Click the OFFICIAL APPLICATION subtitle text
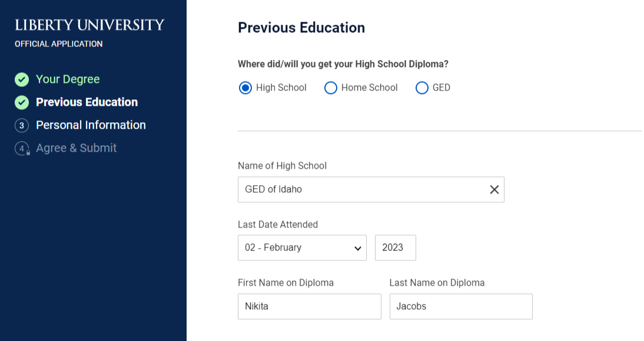This screenshot has width=644, height=341. 59,44
